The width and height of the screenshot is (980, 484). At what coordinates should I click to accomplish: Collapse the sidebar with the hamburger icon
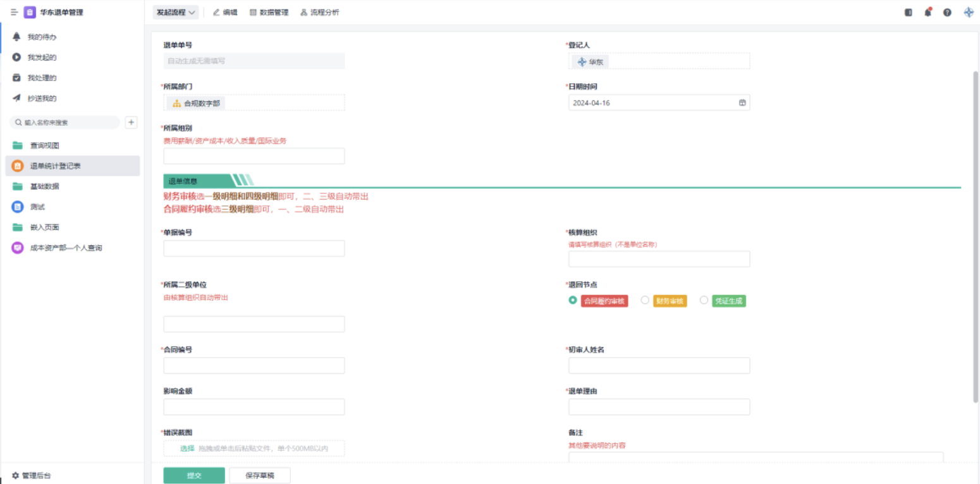pos(14,12)
